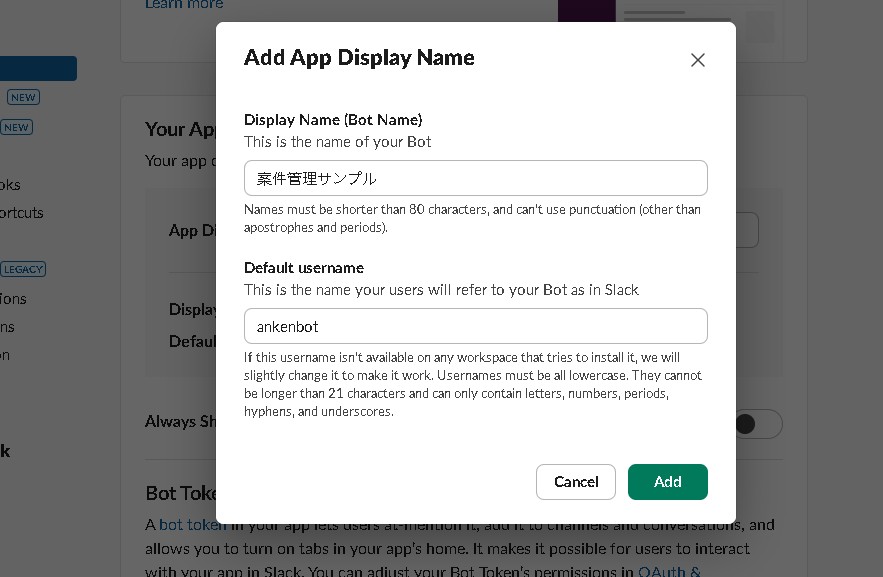This screenshot has width=883, height=577.
Task: Click the Display Name (Bot Name) field
Action: (476, 179)
